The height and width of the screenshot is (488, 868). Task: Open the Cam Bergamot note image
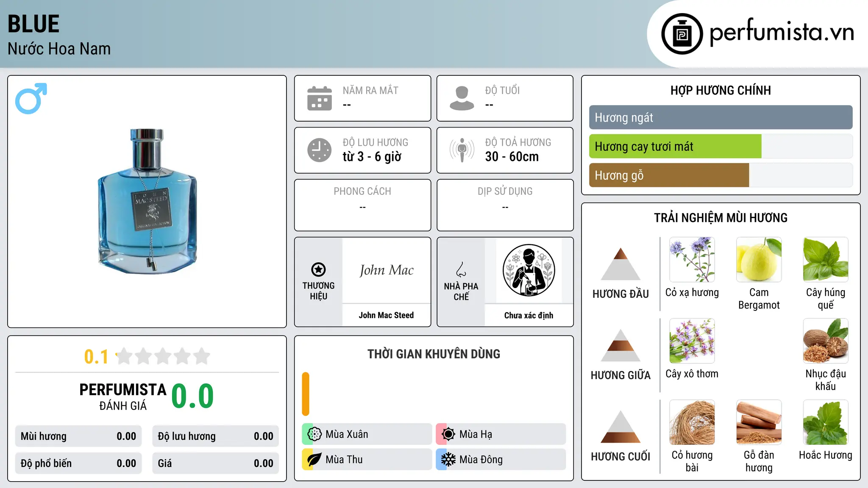(759, 260)
